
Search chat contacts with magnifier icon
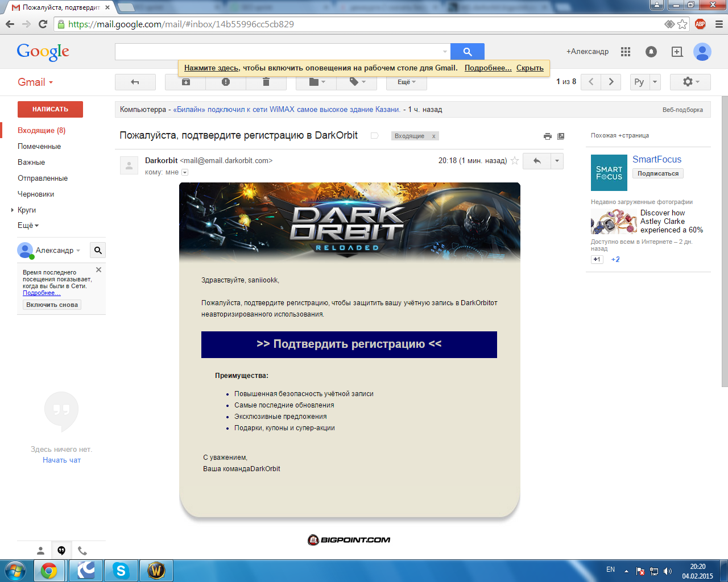pyautogui.click(x=98, y=250)
